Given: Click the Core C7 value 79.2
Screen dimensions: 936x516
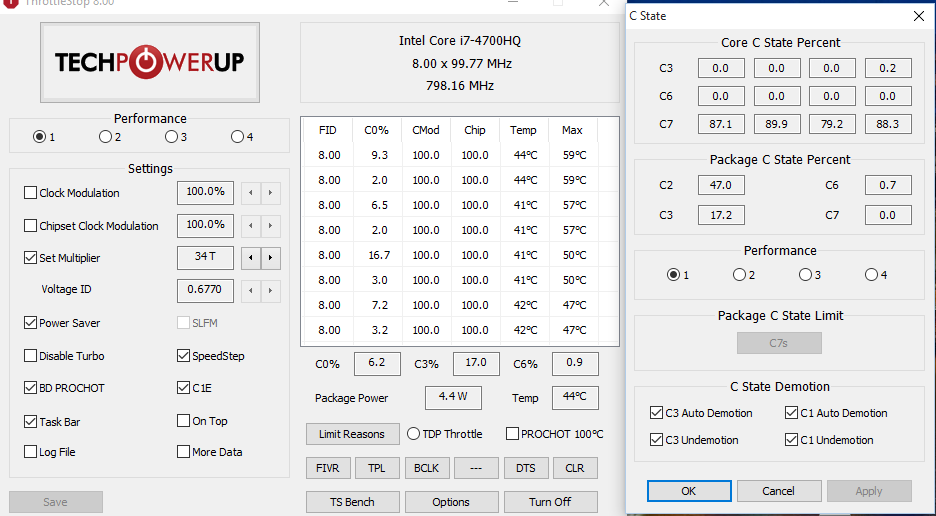Looking at the screenshot, I should click(x=832, y=124).
